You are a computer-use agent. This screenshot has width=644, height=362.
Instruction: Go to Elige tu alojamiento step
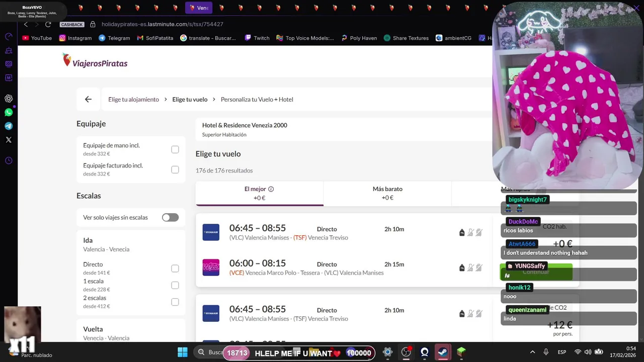(133, 99)
